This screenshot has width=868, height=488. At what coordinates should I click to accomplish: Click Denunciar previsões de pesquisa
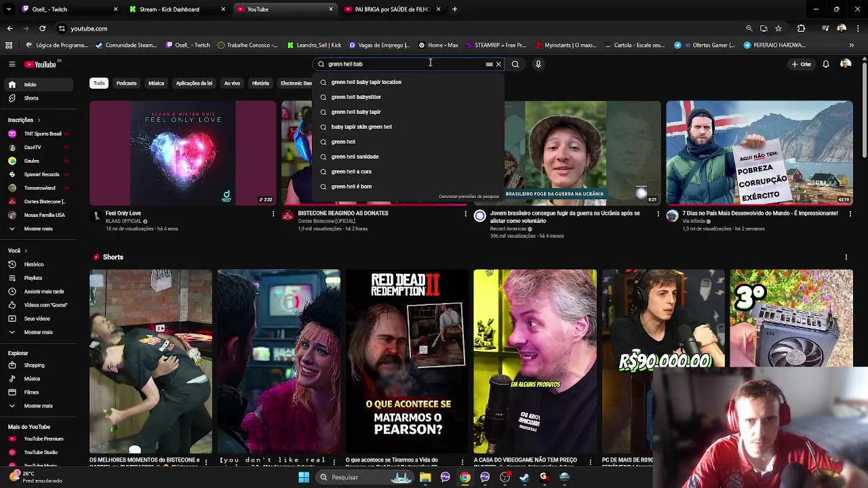469,197
